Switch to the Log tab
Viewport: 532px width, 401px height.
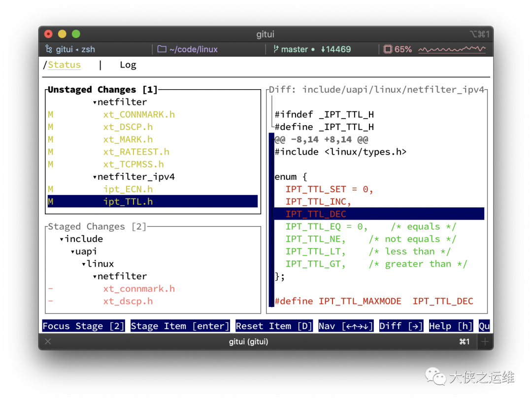pos(128,65)
